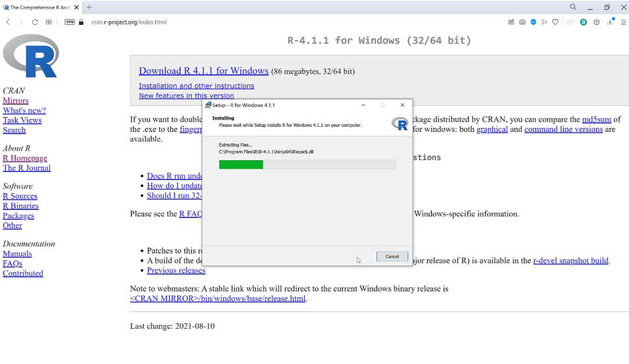
Task: Click the faded battery saver icon
Action: point(570,22)
